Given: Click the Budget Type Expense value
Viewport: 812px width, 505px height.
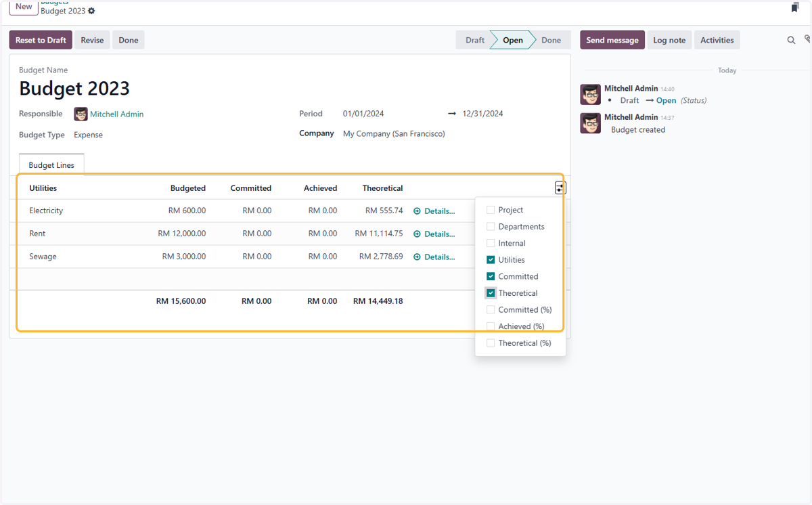Looking at the screenshot, I should [89, 135].
